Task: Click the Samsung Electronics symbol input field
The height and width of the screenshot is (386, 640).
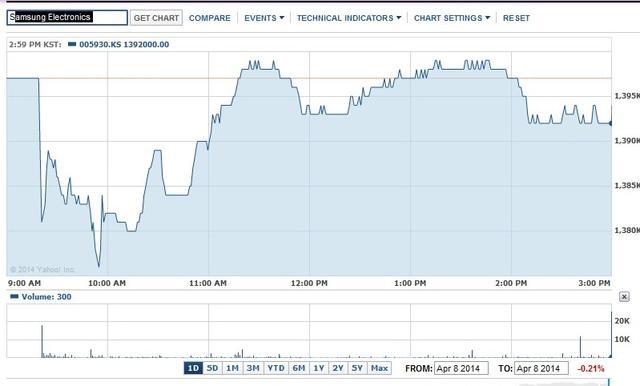Action: click(x=67, y=18)
